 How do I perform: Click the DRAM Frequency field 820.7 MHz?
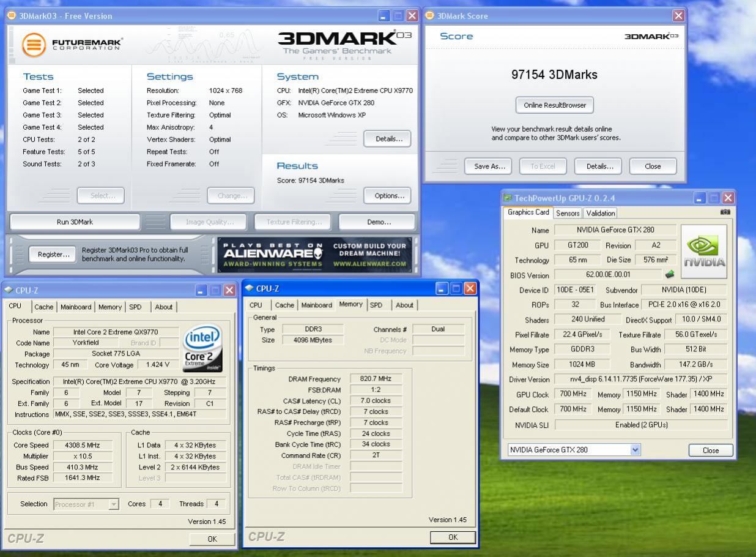coord(376,379)
